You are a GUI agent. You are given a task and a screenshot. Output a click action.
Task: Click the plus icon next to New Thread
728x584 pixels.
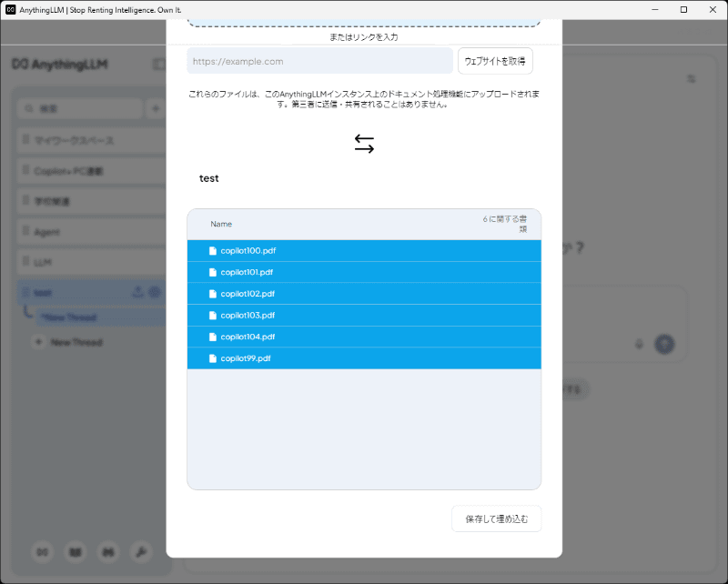[x=38, y=342]
